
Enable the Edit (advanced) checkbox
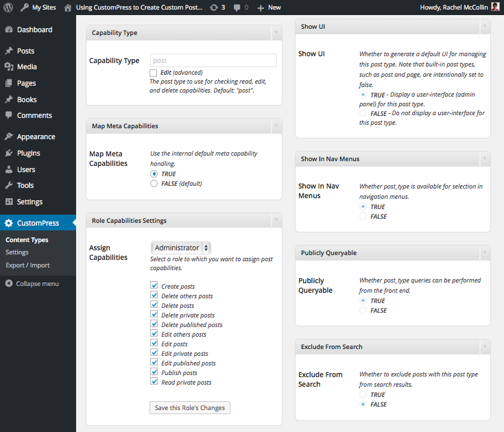154,73
